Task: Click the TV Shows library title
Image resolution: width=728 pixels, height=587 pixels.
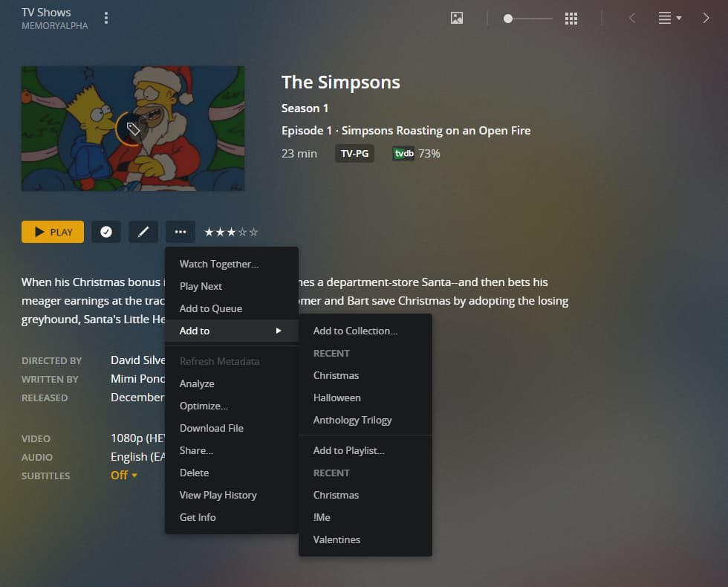Action: point(46,13)
